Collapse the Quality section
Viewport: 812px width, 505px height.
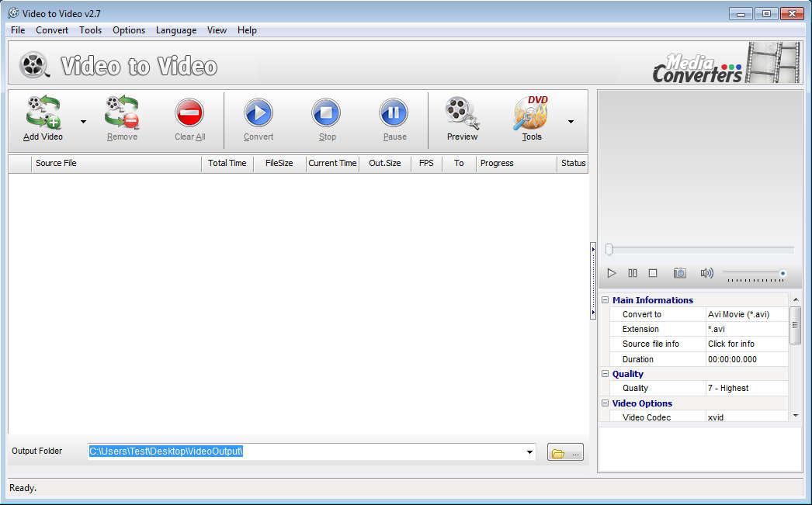(606, 374)
